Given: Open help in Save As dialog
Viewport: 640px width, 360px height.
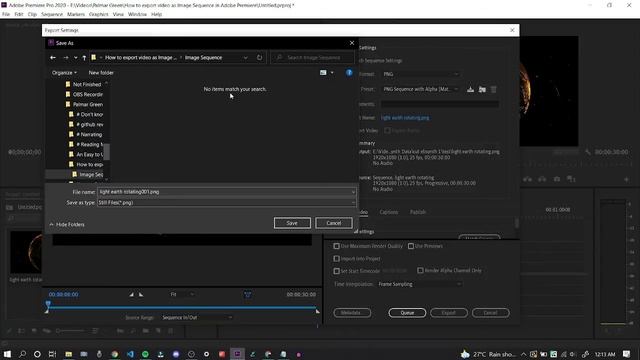Looking at the screenshot, I should (x=349, y=73).
